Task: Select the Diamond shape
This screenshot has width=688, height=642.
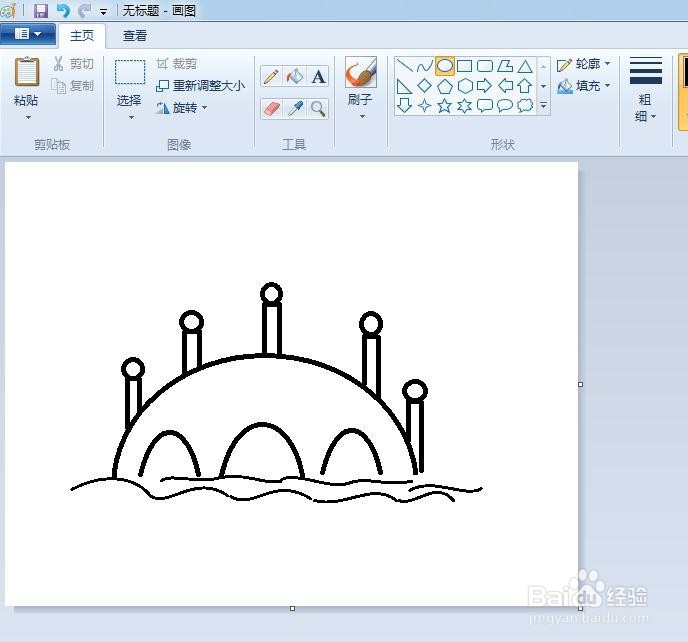Action: point(424,86)
